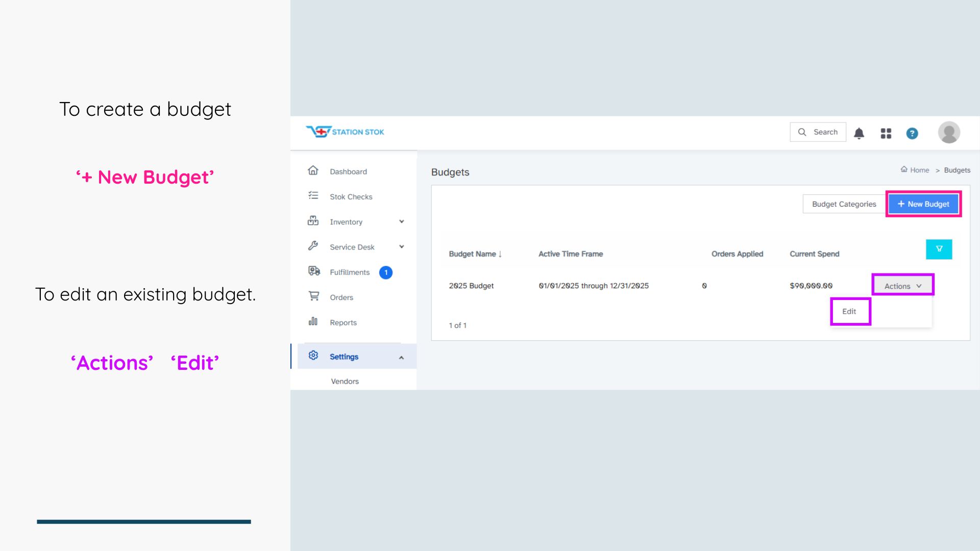This screenshot has width=980, height=551.
Task: Click the teal filter icon button
Action: (939, 249)
